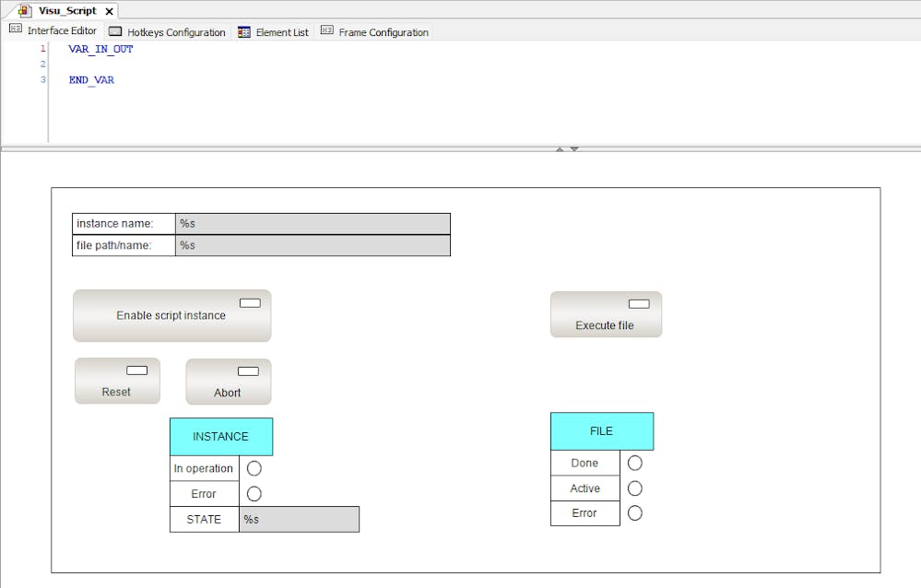Select the instance name %s field
The width and height of the screenshot is (921, 588).
(x=313, y=224)
